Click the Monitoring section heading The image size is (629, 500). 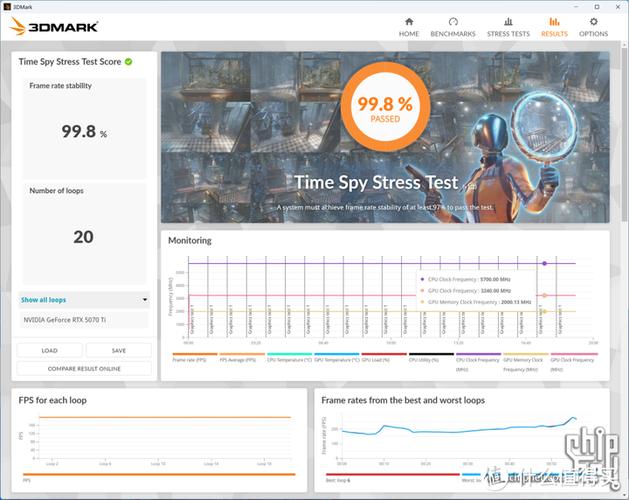190,240
